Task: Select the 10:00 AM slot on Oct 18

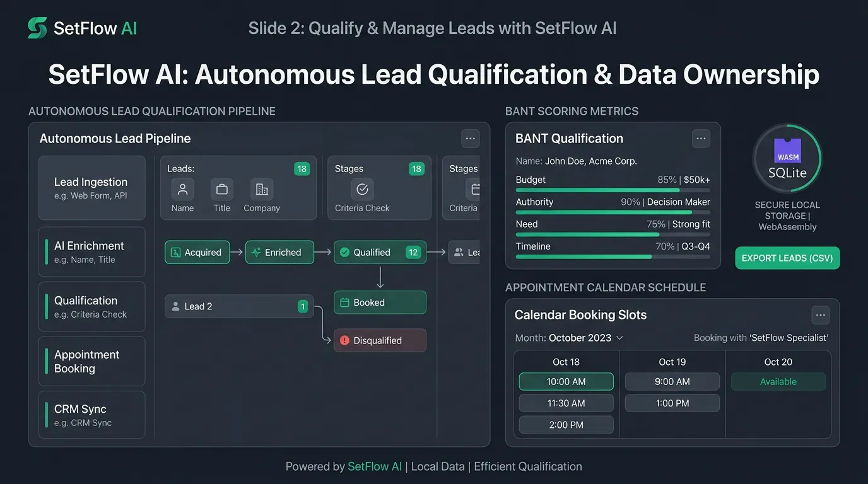Action: pos(566,381)
